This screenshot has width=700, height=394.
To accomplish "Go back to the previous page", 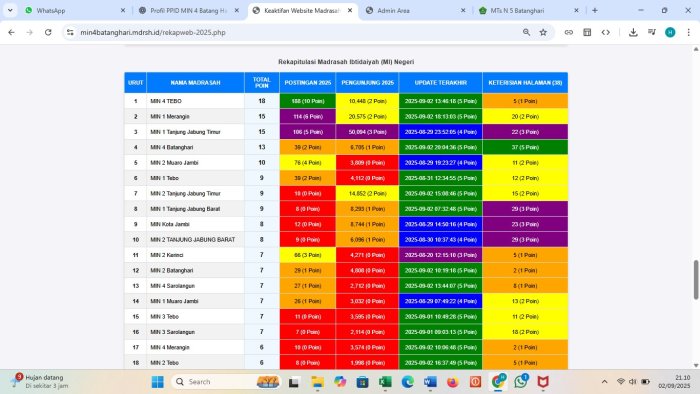I will pos(11,32).
